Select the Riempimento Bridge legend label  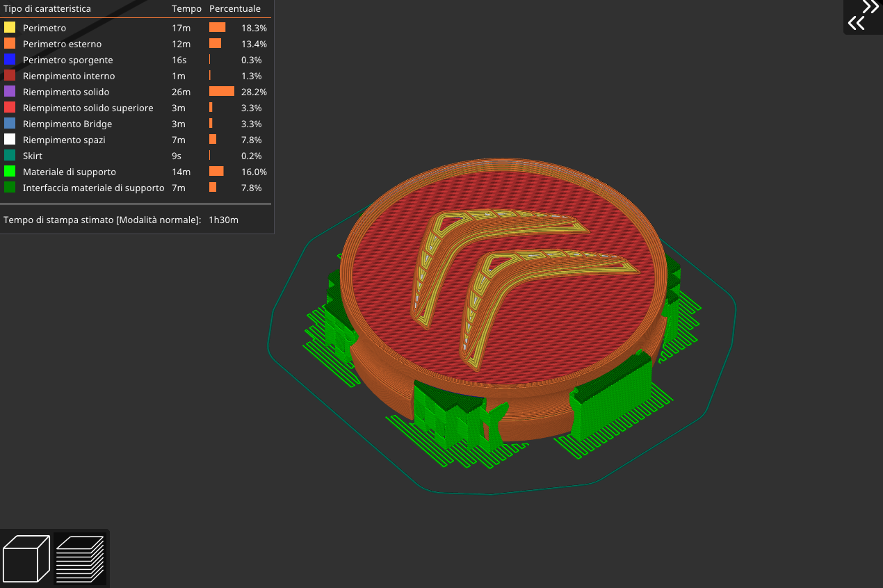(67, 124)
